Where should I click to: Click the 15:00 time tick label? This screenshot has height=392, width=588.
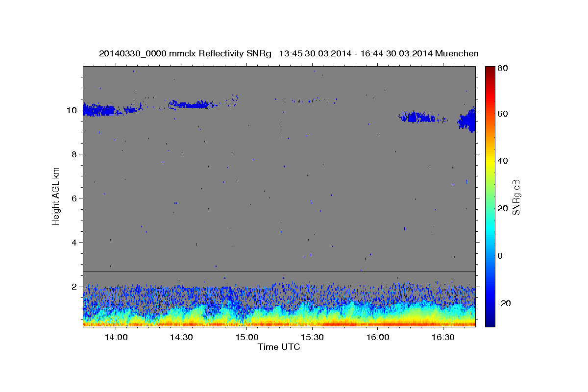[247, 338]
